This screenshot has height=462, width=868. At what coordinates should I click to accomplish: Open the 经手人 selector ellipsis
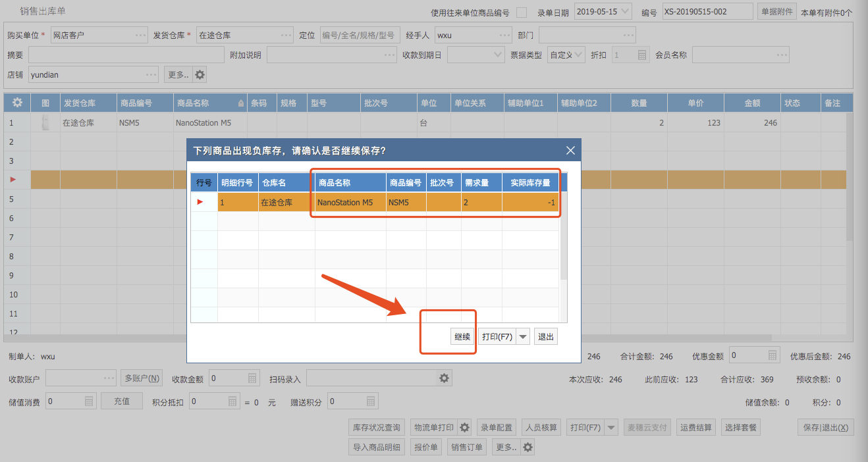pyautogui.click(x=505, y=35)
